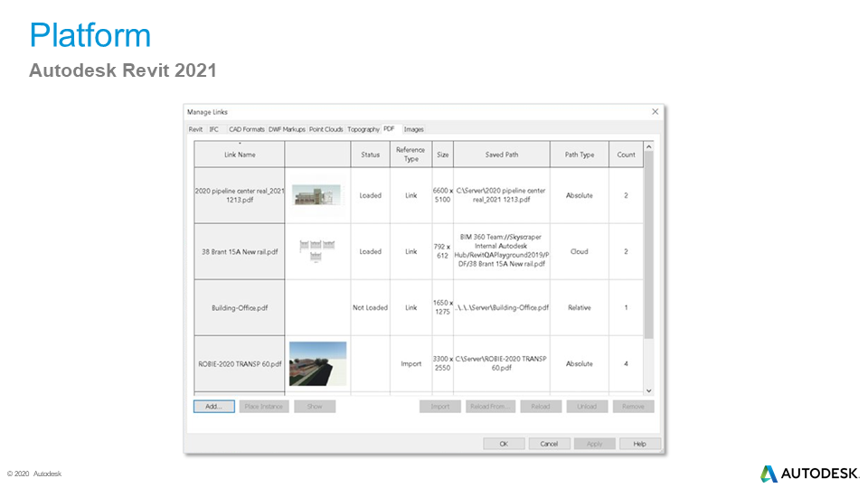
Task: Close the Manage Links dialog with X
Action: pyautogui.click(x=656, y=111)
